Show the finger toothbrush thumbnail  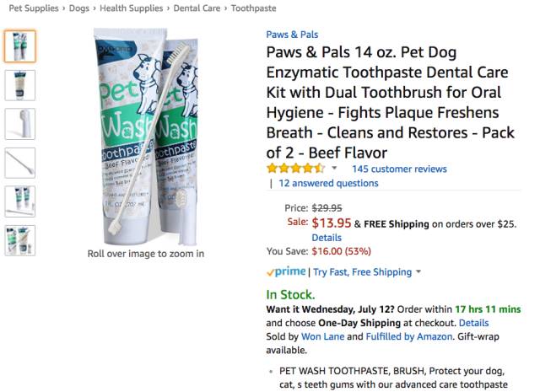click(19, 124)
